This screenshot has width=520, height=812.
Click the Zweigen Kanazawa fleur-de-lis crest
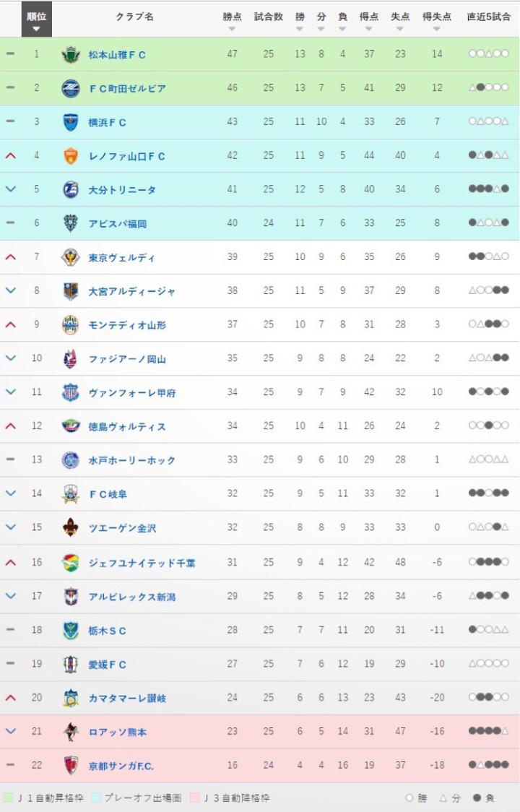click(70, 527)
